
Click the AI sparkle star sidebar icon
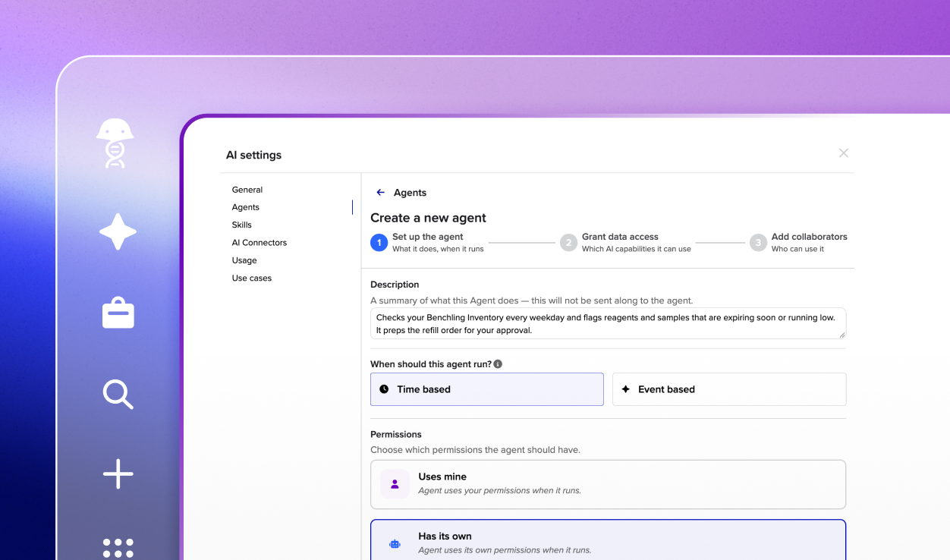118,231
